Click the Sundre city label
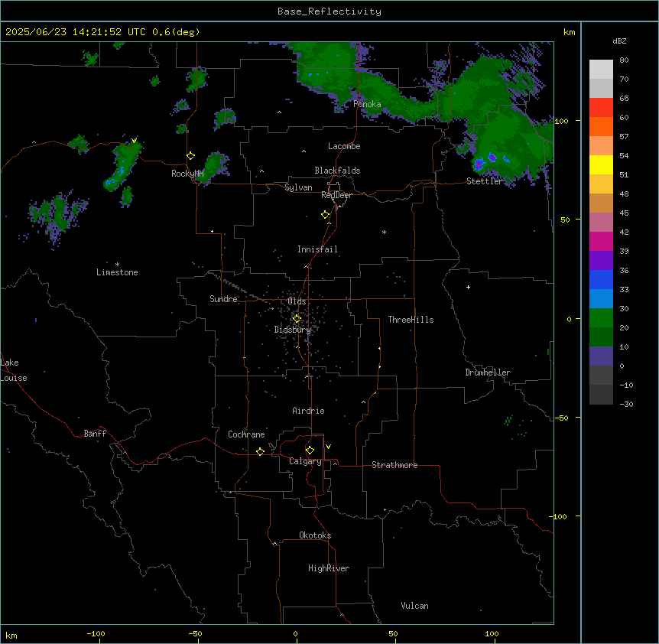The width and height of the screenshot is (659, 644). pos(223,299)
